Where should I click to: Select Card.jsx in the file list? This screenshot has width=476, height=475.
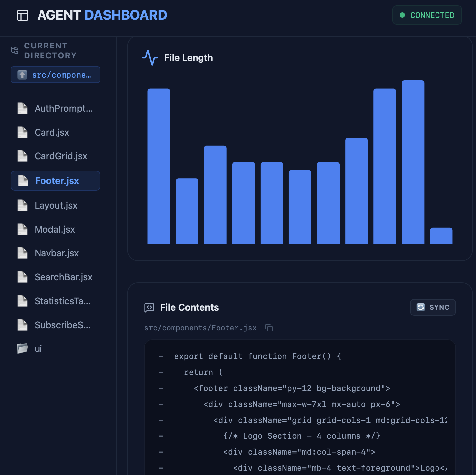tap(55, 132)
